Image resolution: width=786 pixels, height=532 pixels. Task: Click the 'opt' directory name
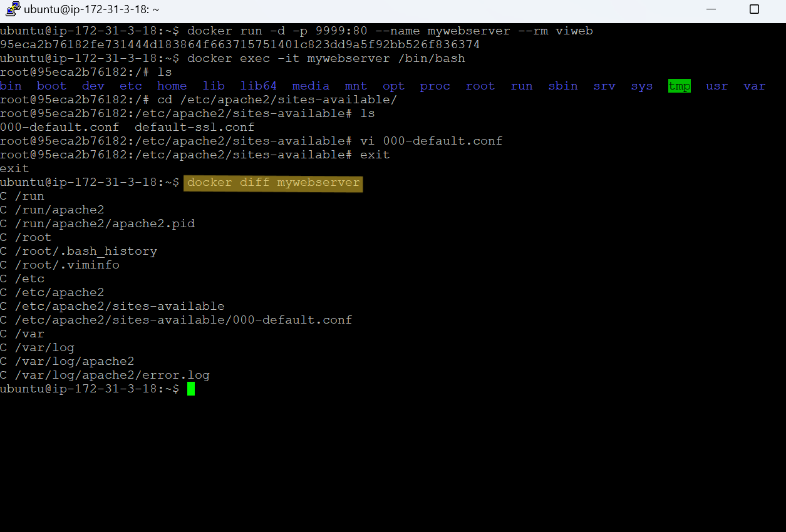click(x=394, y=86)
